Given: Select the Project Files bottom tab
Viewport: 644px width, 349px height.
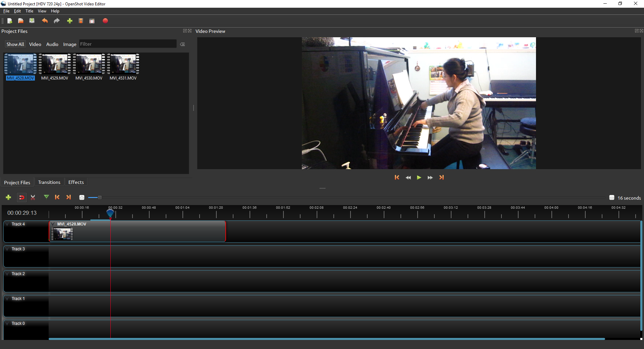Looking at the screenshot, I should (x=17, y=183).
